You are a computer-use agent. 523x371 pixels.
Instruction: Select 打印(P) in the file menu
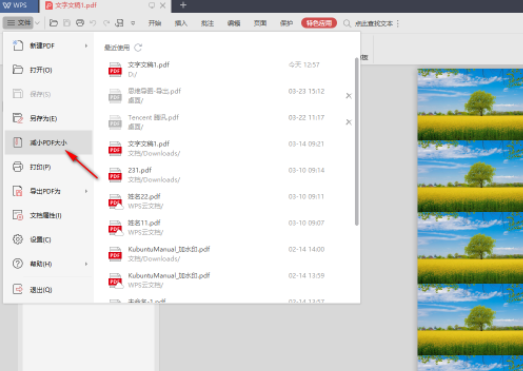point(48,167)
